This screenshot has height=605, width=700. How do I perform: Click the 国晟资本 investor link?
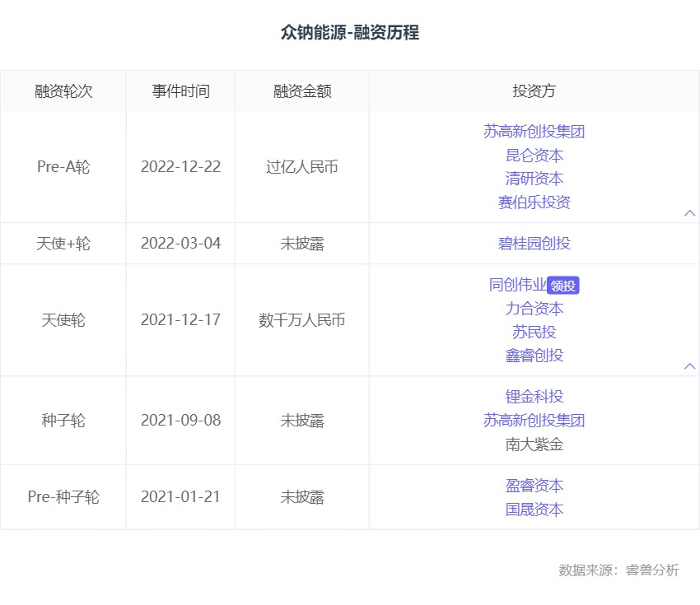[x=534, y=509]
